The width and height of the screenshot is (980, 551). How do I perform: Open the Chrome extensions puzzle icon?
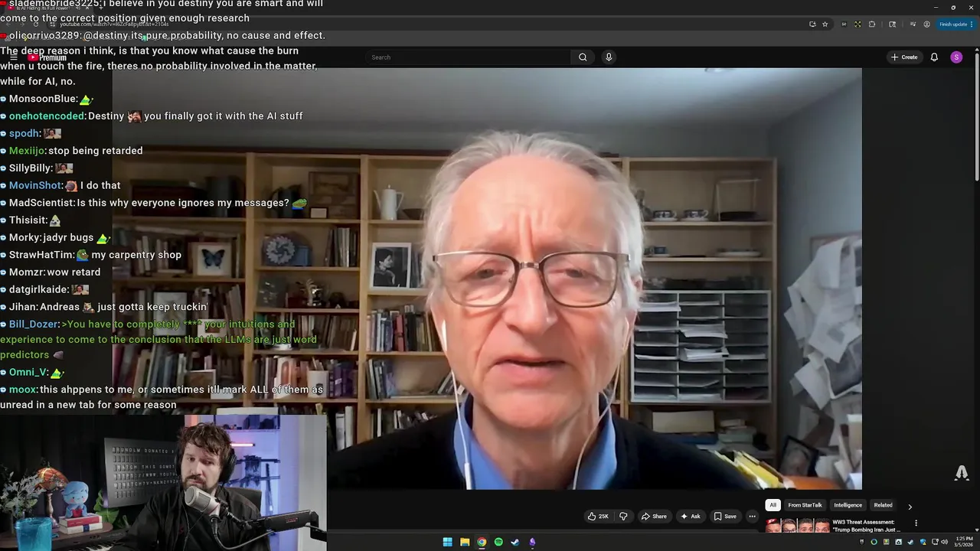tap(872, 24)
